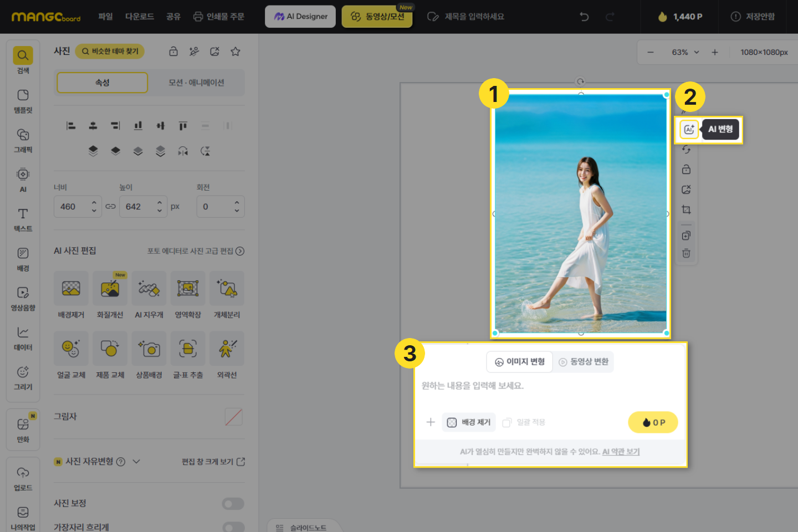Toggle the lock icon in the panel header
The width and height of the screenshot is (798, 532).
(173, 52)
